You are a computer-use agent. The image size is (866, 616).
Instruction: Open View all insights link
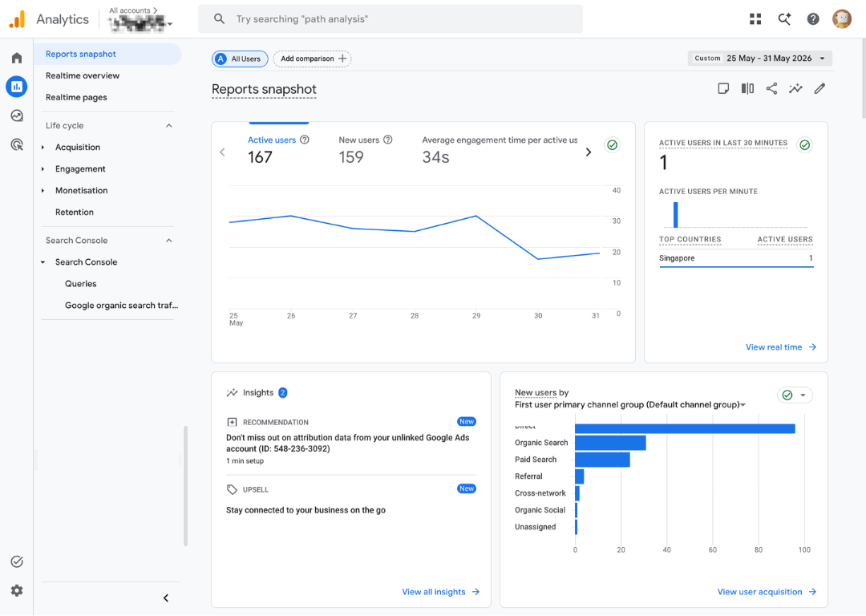pyautogui.click(x=440, y=592)
